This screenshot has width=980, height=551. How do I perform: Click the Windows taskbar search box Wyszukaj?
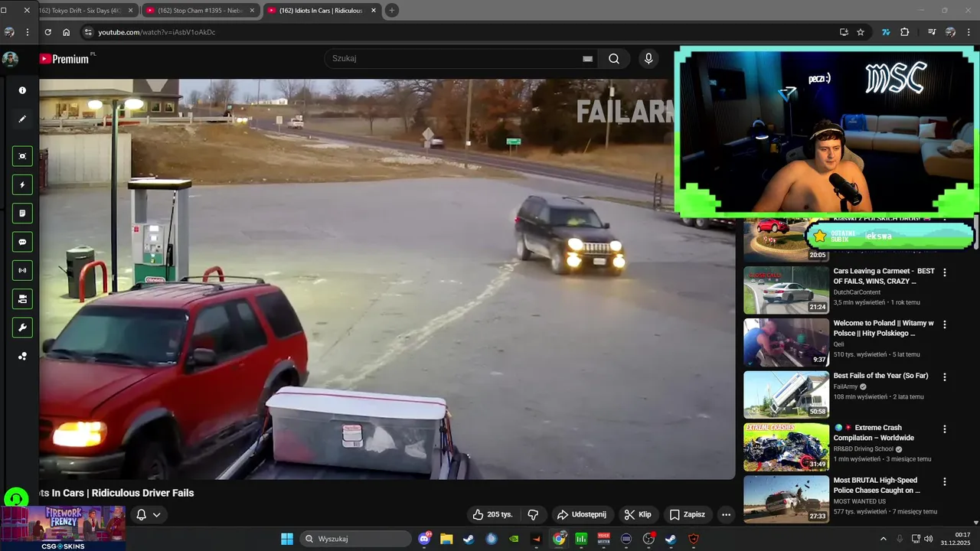click(354, 539)
